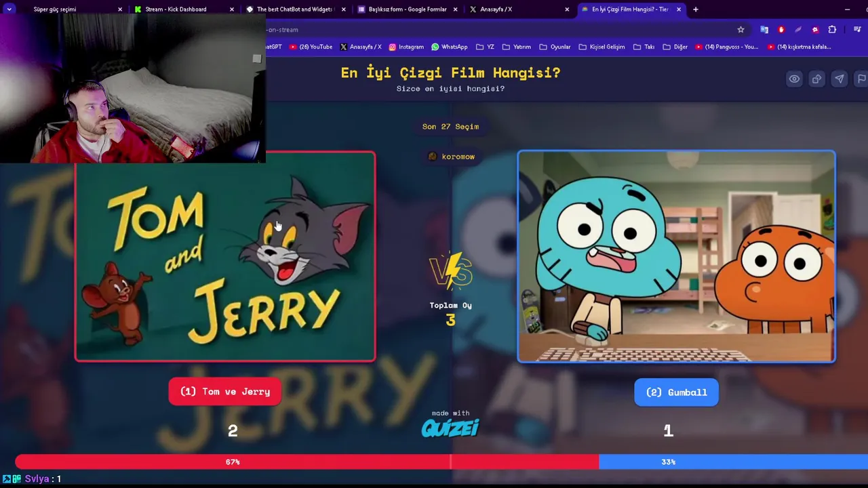Select the Gumball image card
The image size is (868, 488).
677,256
